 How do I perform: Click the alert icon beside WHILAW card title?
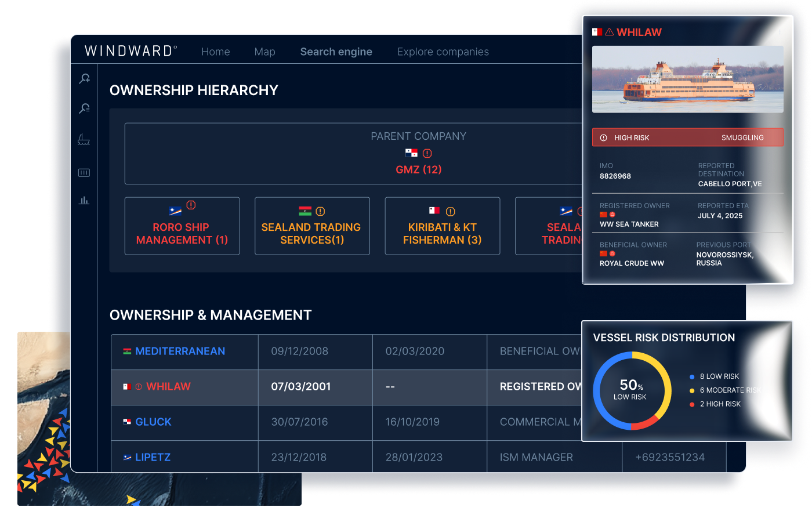tap(608, 32)
